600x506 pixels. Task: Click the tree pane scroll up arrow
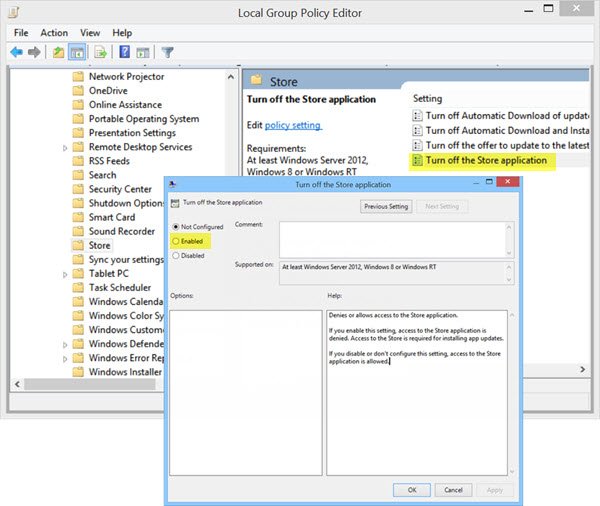click(231, 77)
